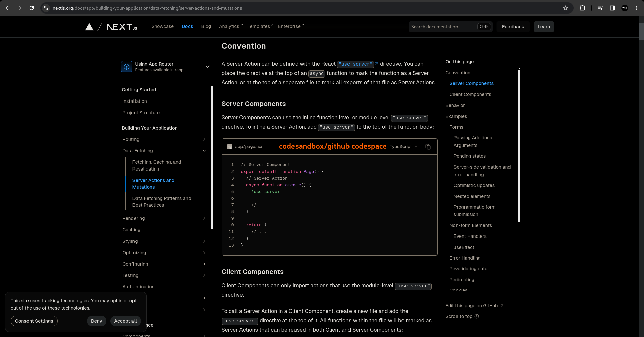This screenshot has height=337, width=644.
Task: Click Accept all in the cookie banner
Action: [125, 321]
